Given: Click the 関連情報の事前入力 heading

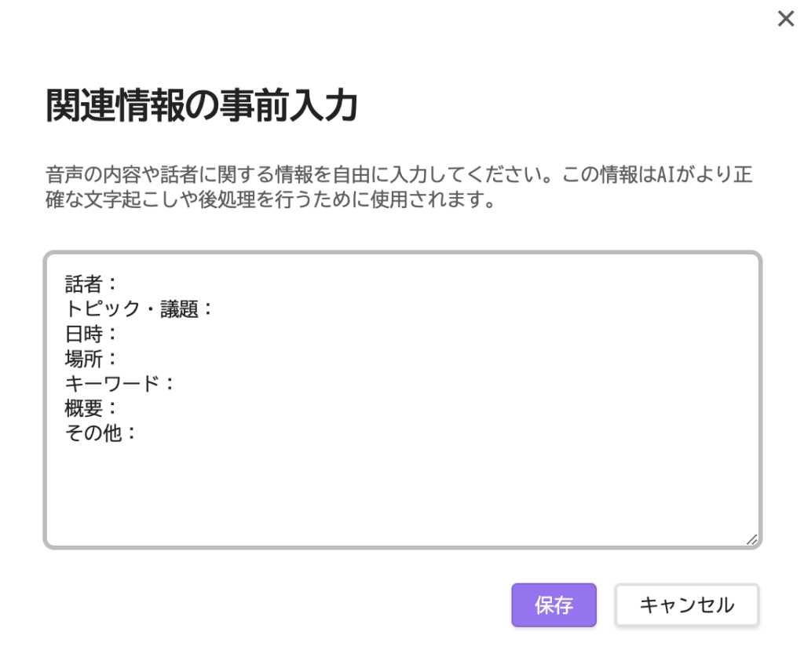Looking at the screenshot, I should click(202, 105).
